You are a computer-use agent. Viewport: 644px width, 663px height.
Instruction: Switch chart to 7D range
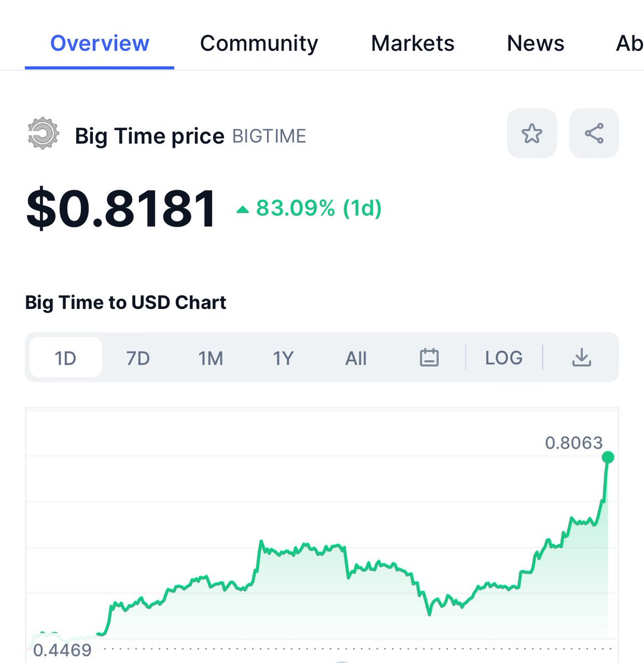[138, 358]
